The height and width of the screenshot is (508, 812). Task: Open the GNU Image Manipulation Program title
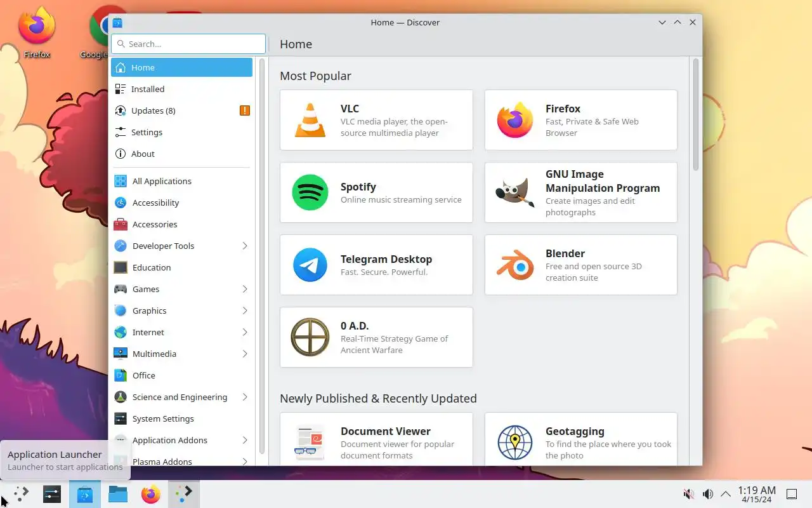[603, 181]
